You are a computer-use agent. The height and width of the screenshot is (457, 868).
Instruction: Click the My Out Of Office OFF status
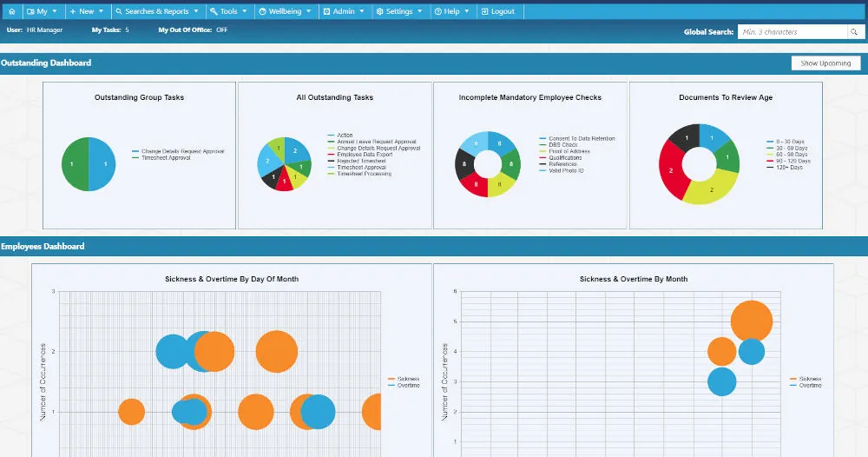tap(222, 30)
